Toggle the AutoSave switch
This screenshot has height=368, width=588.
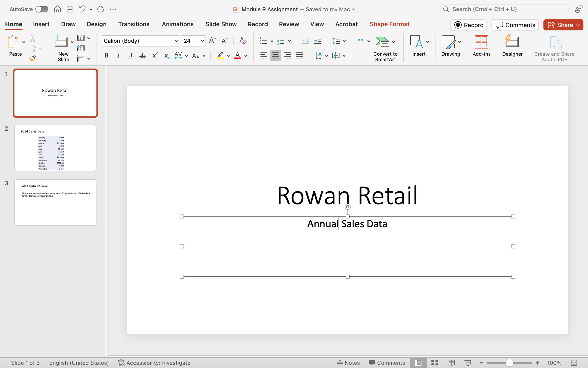pos(42,9)
